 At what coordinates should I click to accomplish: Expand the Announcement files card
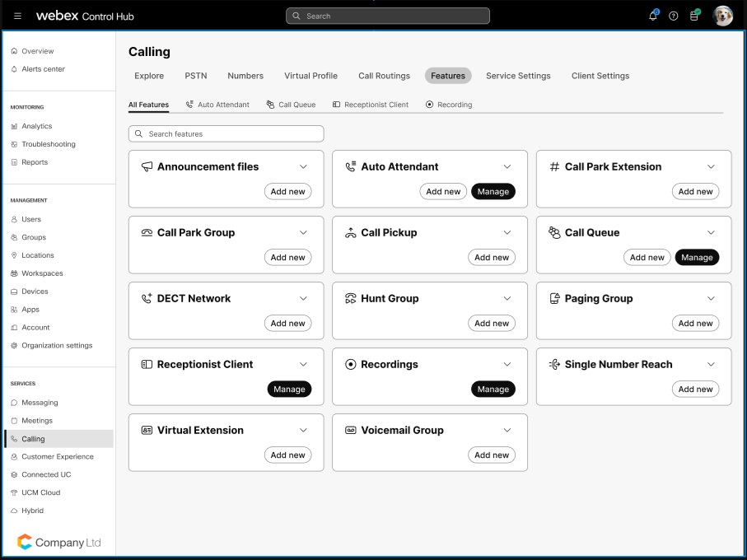pyautogui.click(x=303, y=166)
